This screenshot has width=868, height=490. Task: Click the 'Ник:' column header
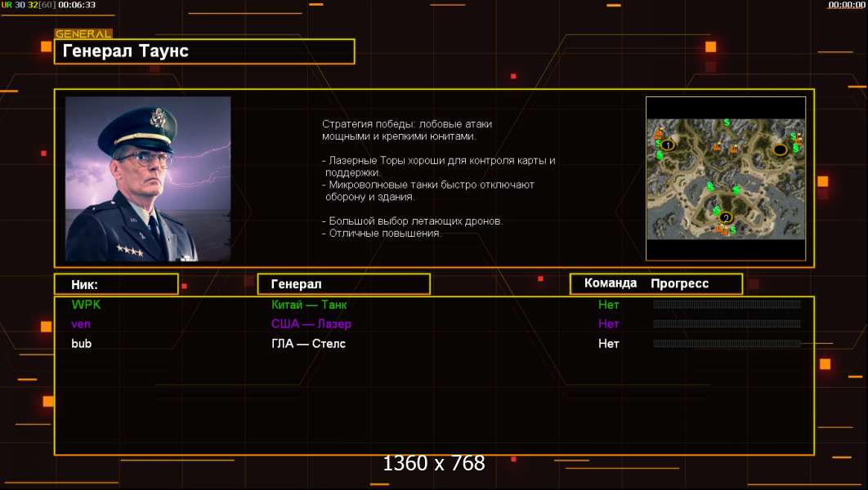click(116, 284)
